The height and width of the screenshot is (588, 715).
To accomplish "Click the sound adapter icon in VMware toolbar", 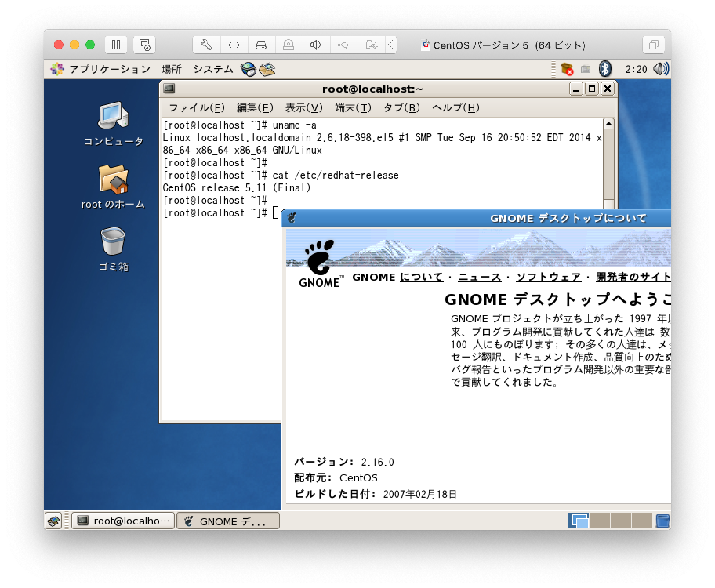I will 316,45.
